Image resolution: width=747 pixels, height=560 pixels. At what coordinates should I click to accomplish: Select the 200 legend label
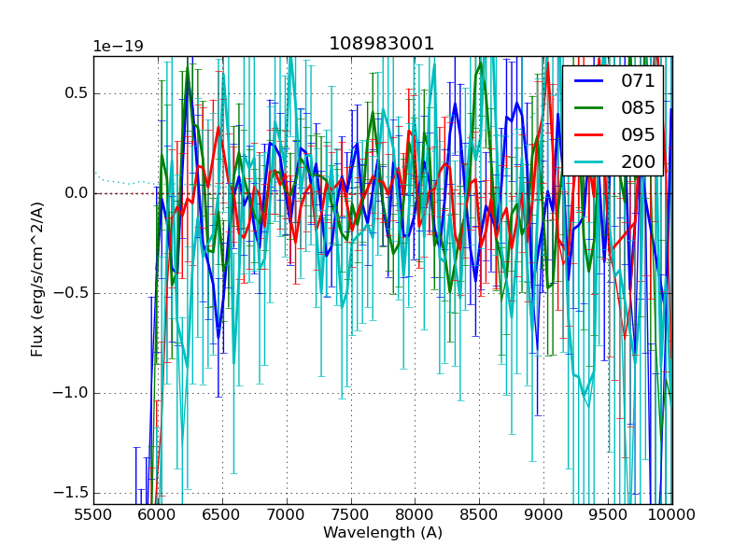638,161
